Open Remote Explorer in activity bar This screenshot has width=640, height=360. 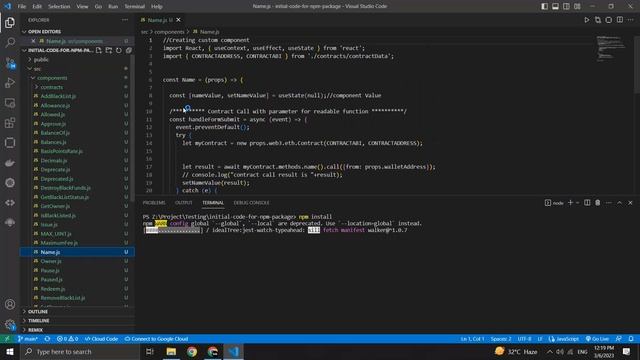(x=10, y=103)
